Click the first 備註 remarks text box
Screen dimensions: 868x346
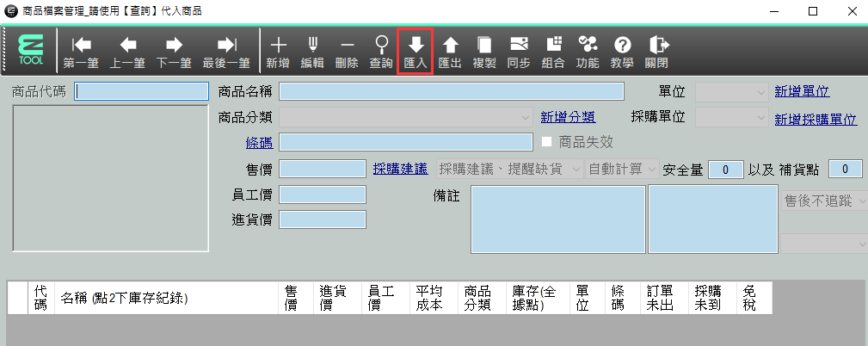click(558, 219)
